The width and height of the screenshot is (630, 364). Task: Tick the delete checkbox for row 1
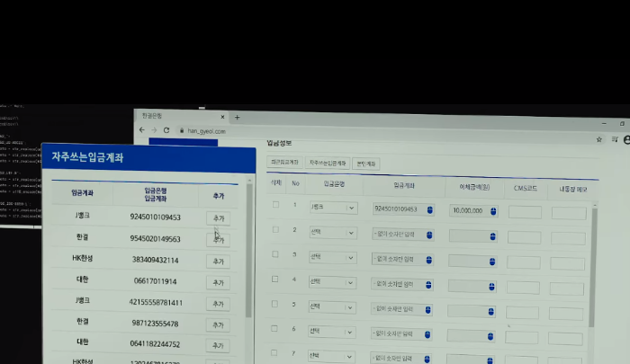[x=275, y=205]
